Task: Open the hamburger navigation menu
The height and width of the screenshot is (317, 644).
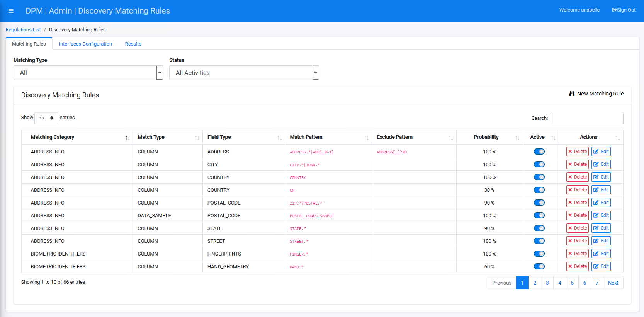Action: click(x=11, y=11)
